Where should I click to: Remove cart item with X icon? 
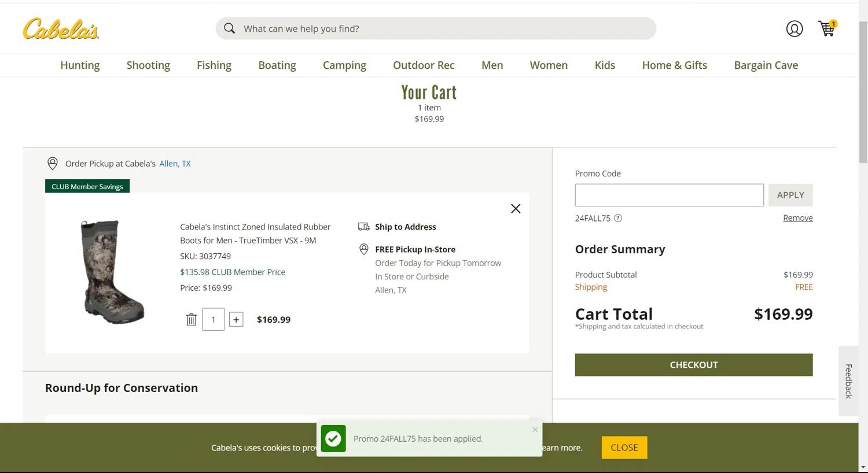516,209
